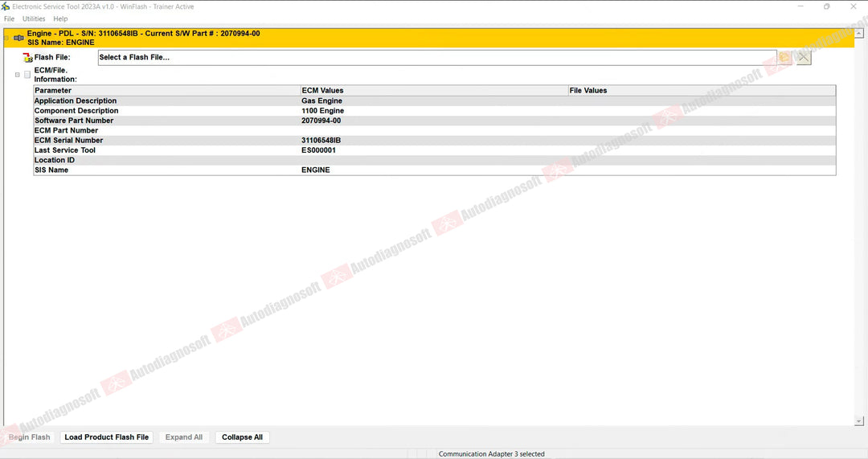Click the Select a Flash File field

pos(437,58)
